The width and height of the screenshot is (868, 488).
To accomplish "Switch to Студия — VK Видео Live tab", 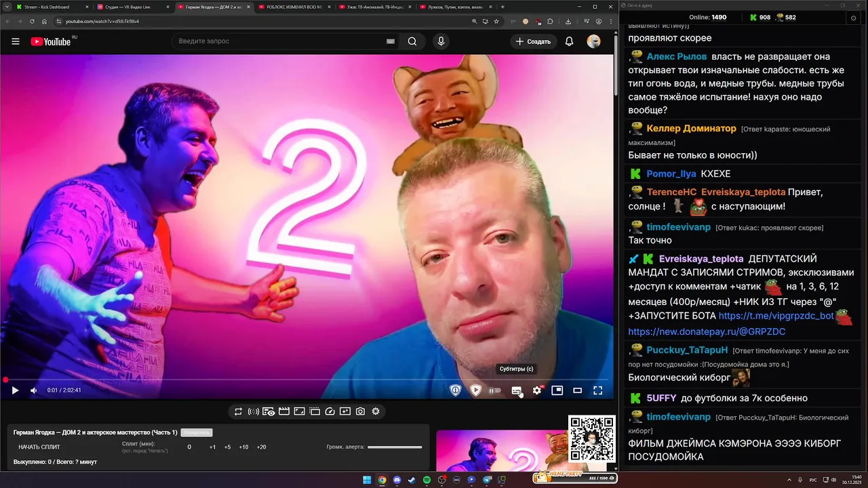I will 132,7.
